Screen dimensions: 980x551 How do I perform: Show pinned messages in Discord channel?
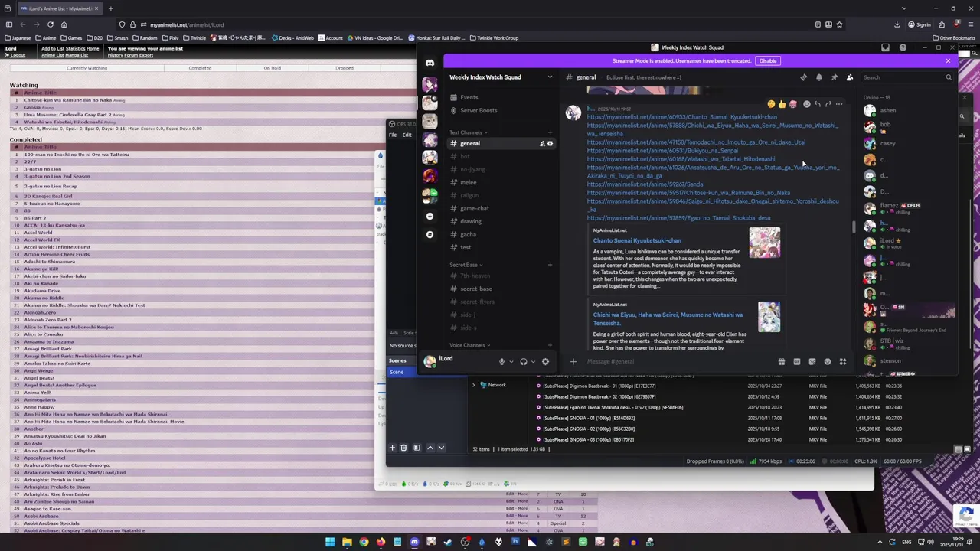(x=835, y=77)
